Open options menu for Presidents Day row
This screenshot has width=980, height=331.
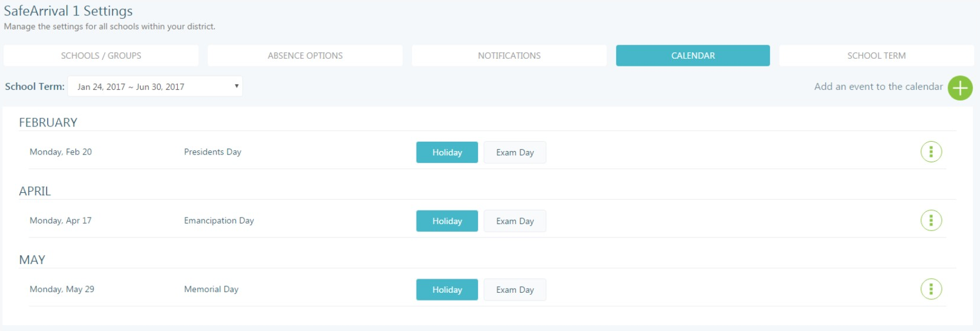[931, 152]
